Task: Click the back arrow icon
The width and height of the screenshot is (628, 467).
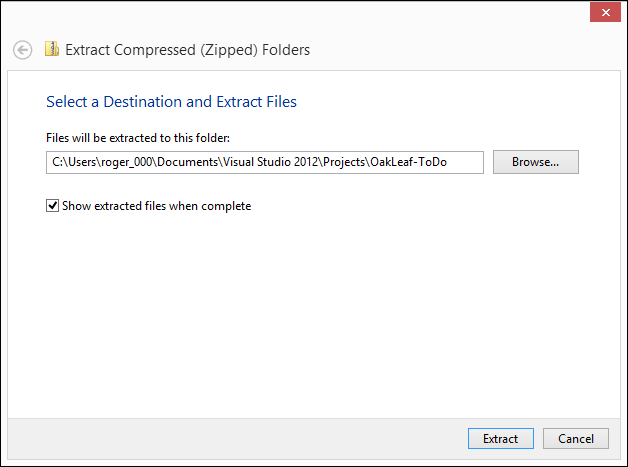Action: [23, 49]
